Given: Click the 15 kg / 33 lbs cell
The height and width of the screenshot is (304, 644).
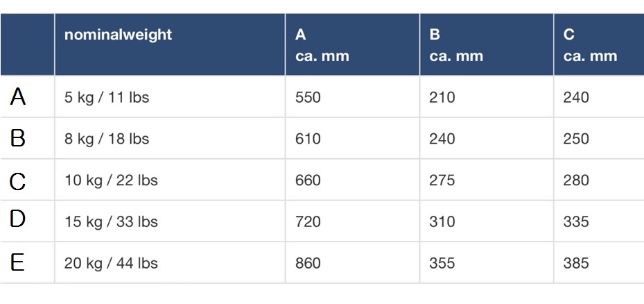Looking at the screenshot, I should 111,222.
